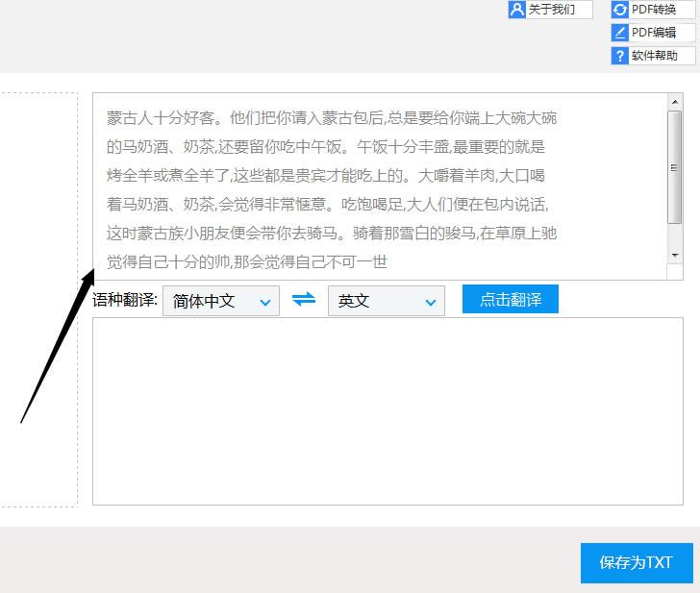Click the chevron in the 简体中文 combo box

coord(265,303)
